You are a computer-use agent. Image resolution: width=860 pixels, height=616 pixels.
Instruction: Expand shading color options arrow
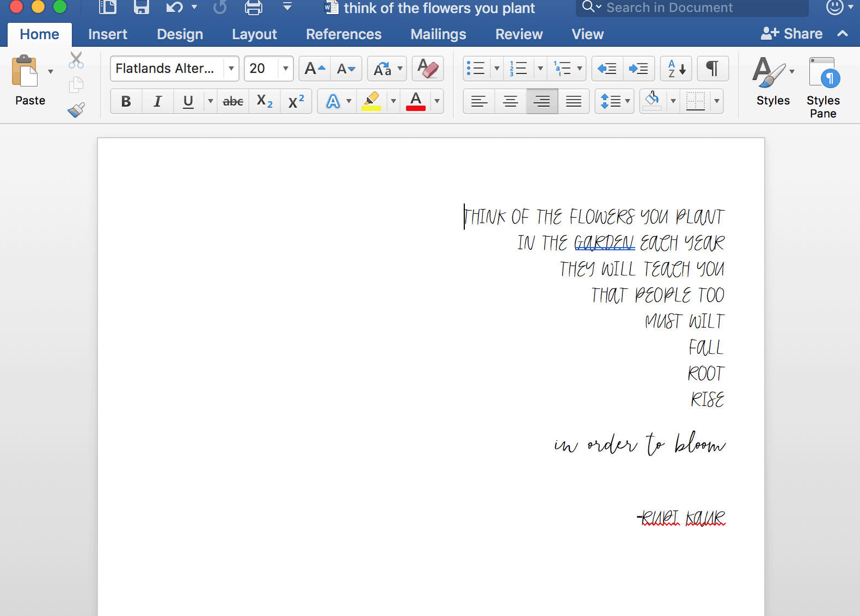[673, 101]
